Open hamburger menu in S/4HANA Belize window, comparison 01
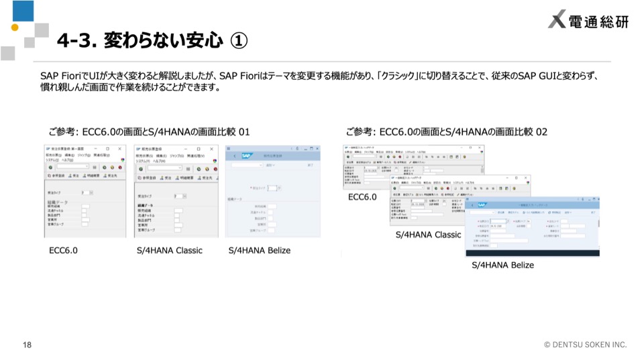 tap(229, 149)
